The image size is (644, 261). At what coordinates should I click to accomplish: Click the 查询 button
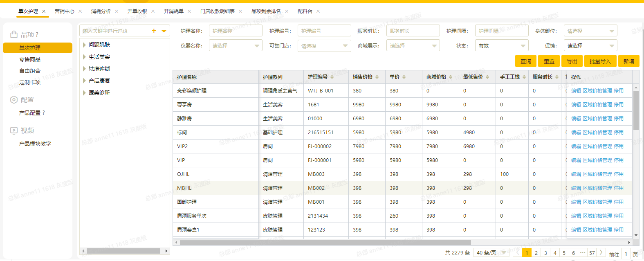526,61
